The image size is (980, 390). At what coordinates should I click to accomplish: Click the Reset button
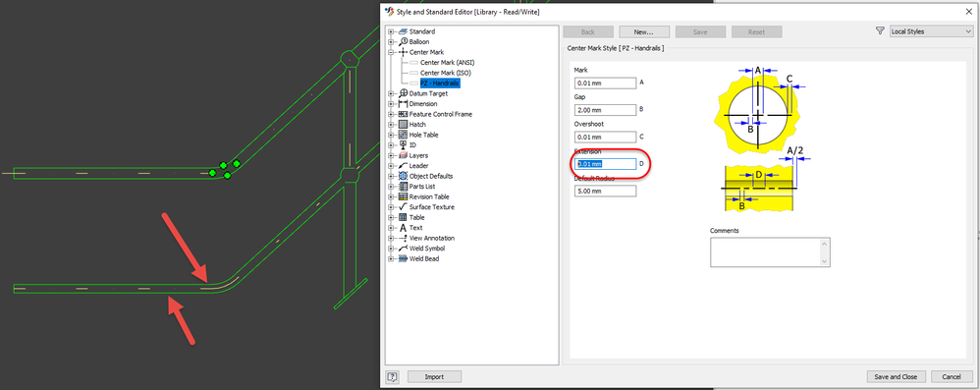757,31
